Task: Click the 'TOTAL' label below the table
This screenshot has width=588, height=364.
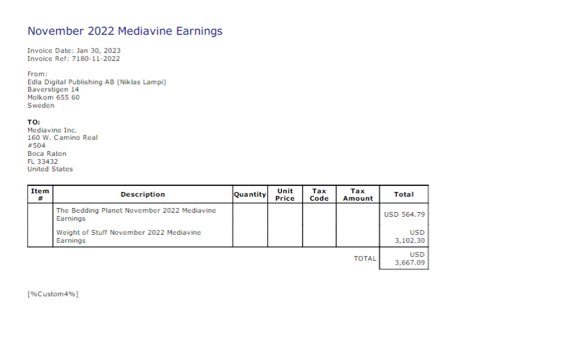Action: coord(365,258)
